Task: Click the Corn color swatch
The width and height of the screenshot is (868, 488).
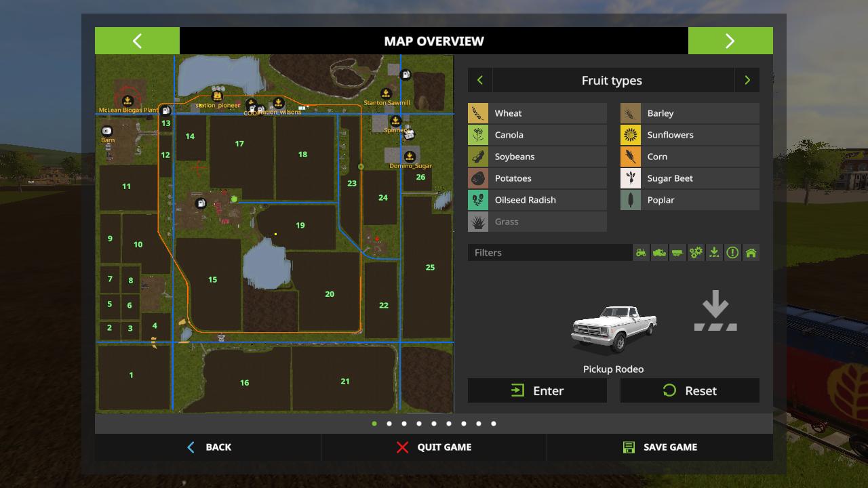Action: (631, 157)
